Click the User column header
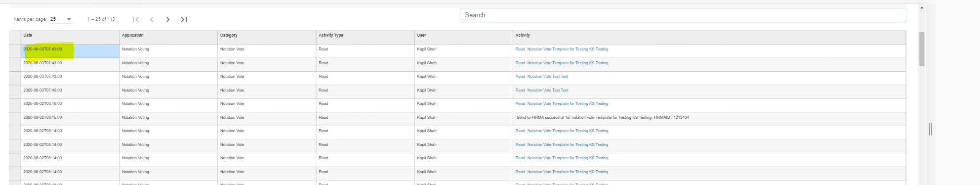The image size is (980, 185). point(421,35)
